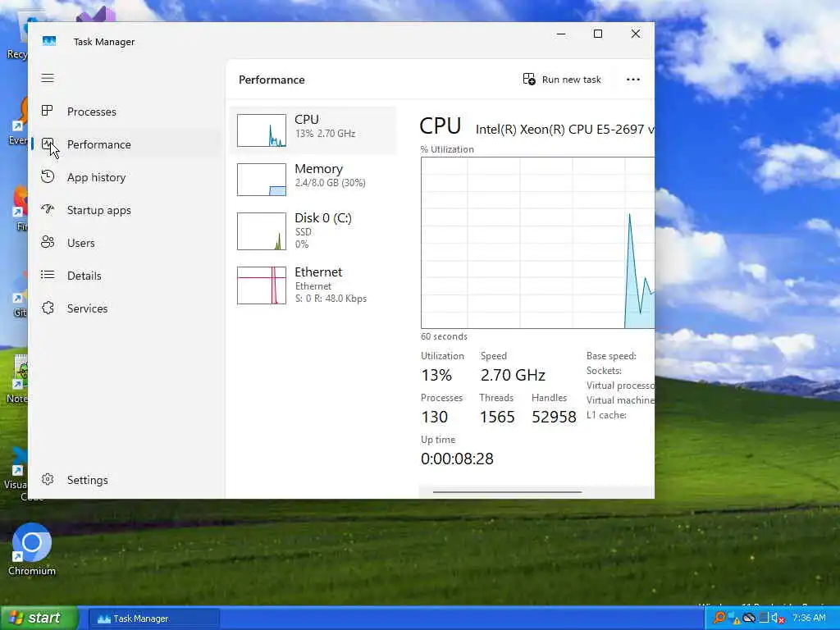Click the Memory resource label
Image resolution: width=840 pixels, height=630 pixels.
pos(319,169)
